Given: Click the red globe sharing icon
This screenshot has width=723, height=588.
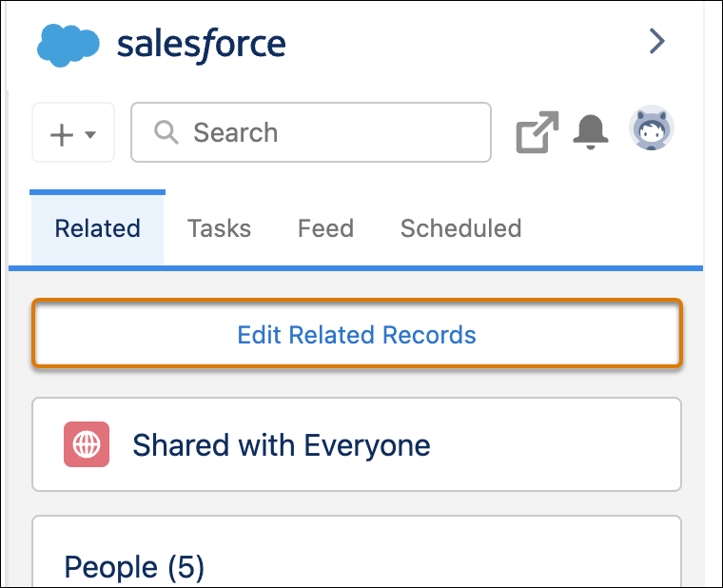Looking at the screenshot, I should point(87,444).
